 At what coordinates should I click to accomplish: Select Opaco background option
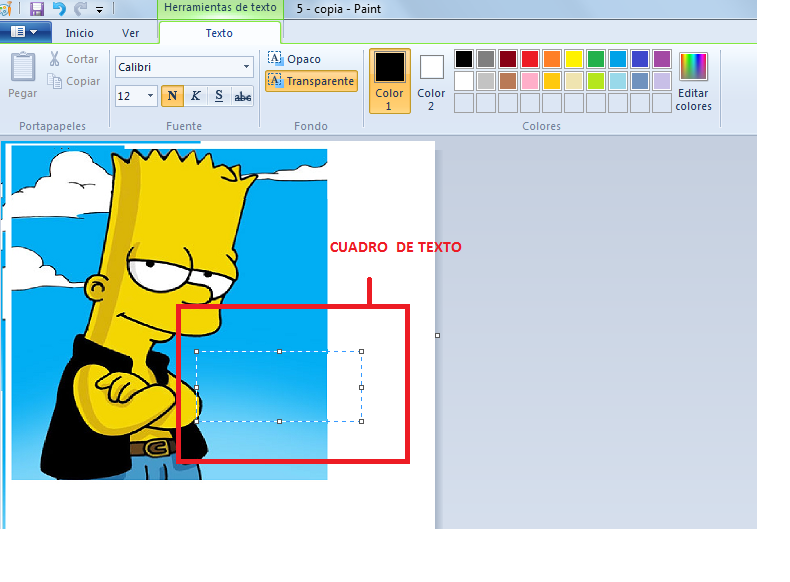tap(295, 59)
